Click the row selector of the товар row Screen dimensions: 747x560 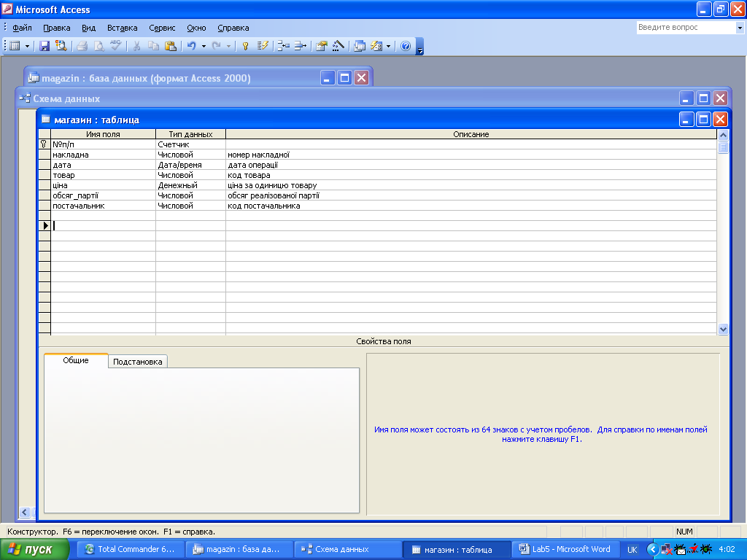coord(44,175)
